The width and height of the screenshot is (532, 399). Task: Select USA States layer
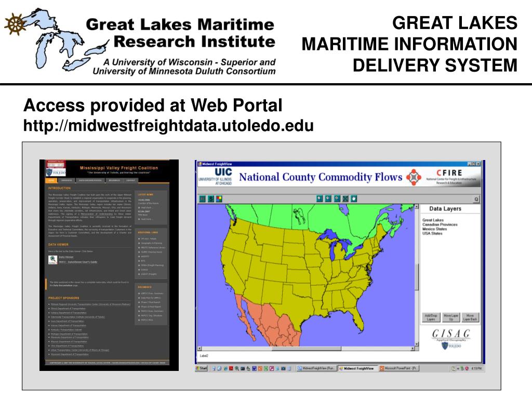point(432,233)
